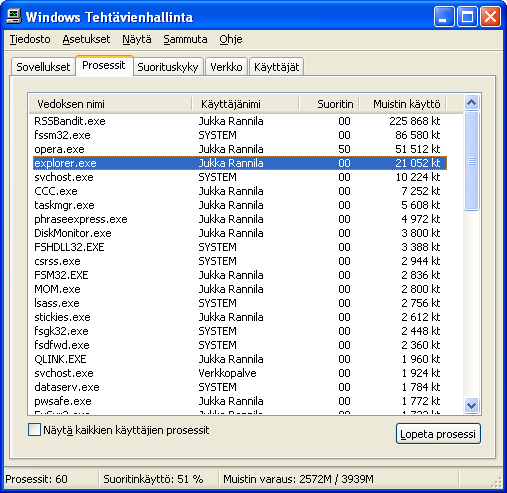
Task: Select the lsass.exe process
Action: point(240,303)
